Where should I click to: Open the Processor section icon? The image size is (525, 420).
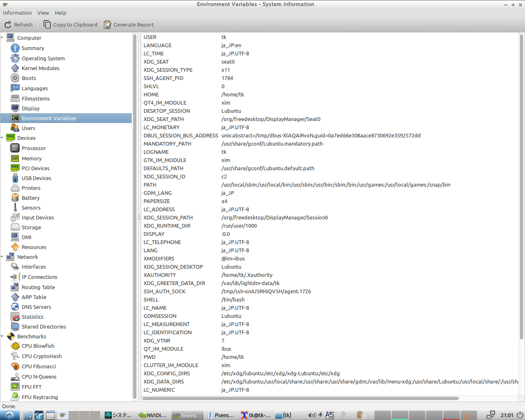[x=15, y=148]
